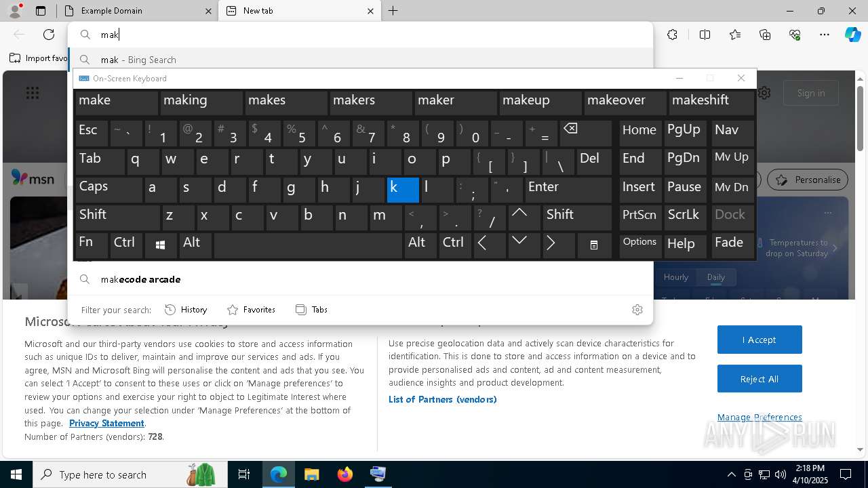Toggle left Ctrl key on On-Screen Keyboard
The image size is (868, 488).
[127, 245]
